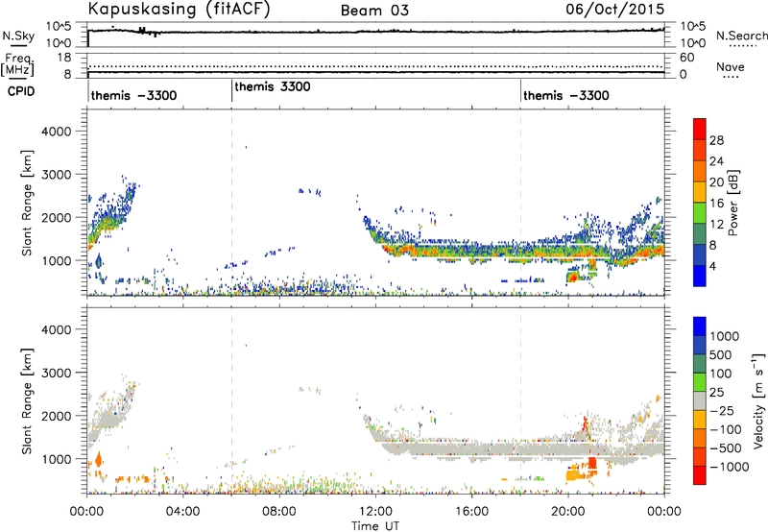Click the "Freq. [MHz]" axis label
Viewport: 768px width, 532px height.
18,65
